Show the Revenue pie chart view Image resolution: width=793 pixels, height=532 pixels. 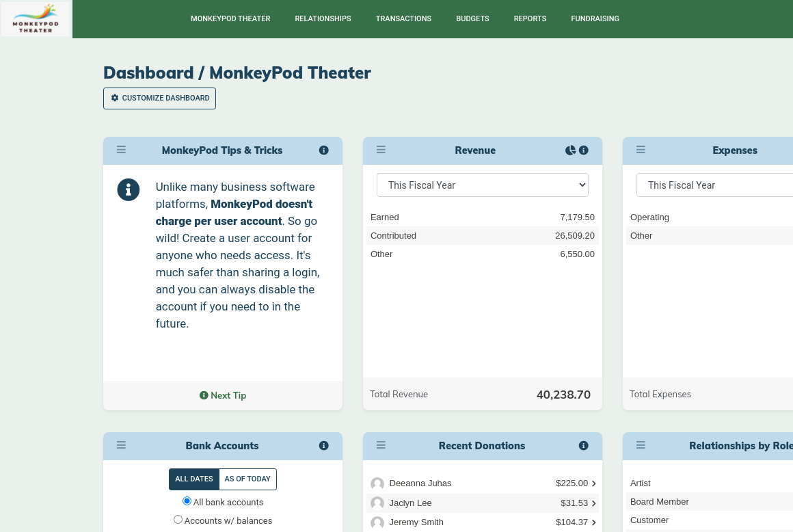(x=570, y=150)
